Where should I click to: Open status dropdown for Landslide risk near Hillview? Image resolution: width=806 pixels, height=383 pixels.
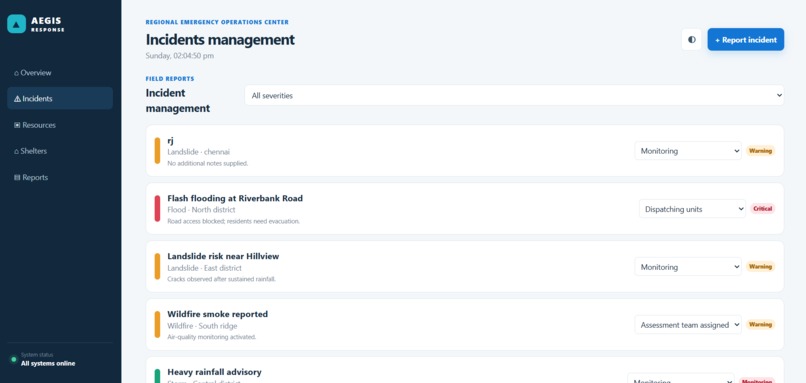click(x=688, y=267)
